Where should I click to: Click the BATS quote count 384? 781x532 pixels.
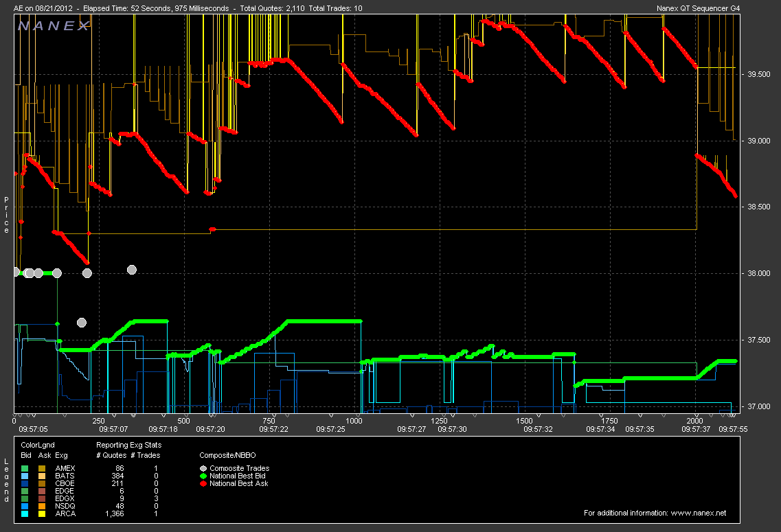[x=118, y=476]
